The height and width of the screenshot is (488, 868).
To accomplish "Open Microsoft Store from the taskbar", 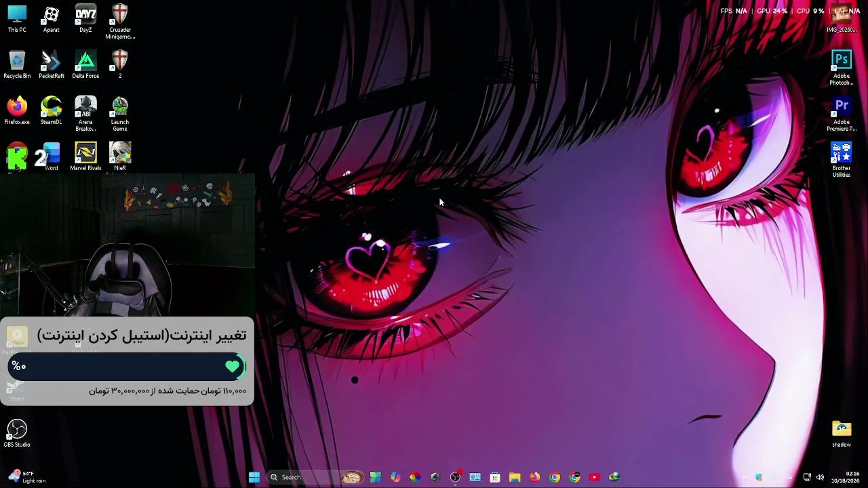I will pos(495,477).
